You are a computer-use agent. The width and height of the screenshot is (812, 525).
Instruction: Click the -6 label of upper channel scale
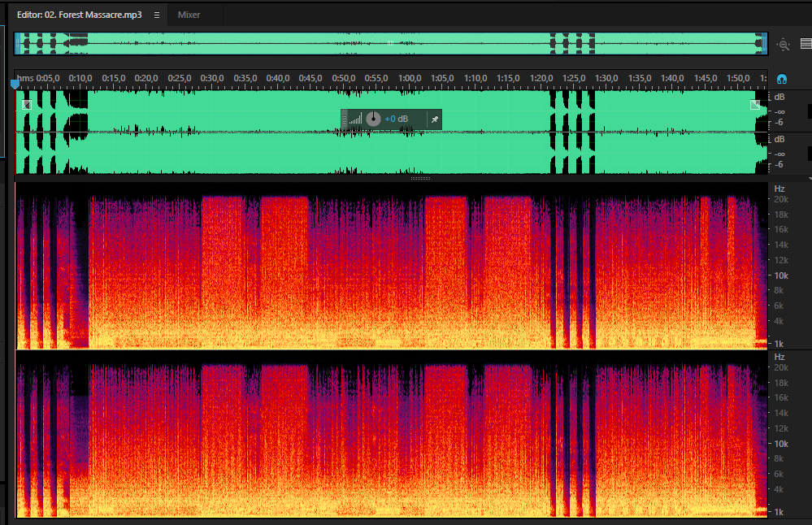coord(779,123)
